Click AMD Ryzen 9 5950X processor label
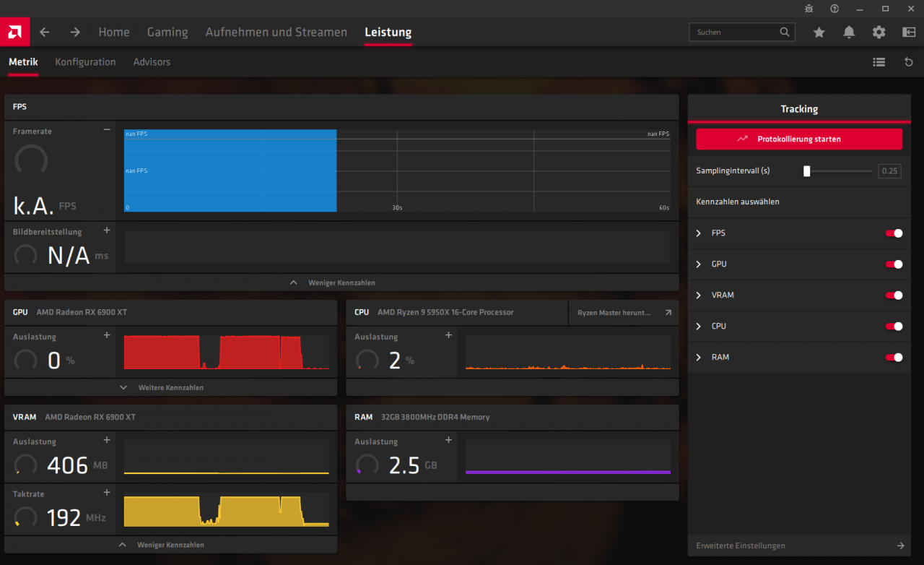This screenshot has height=565, width=924. (x=445, y=313)
